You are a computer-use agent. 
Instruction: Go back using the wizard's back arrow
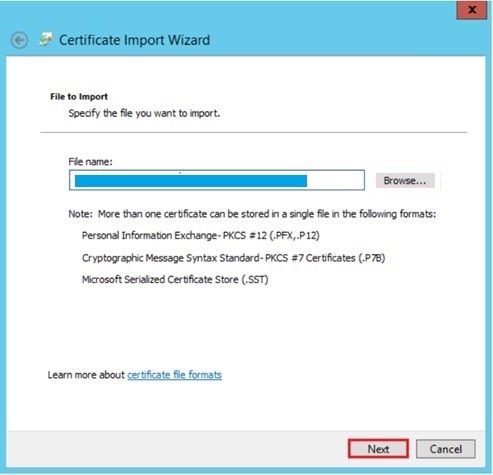(x=19, y=40)
